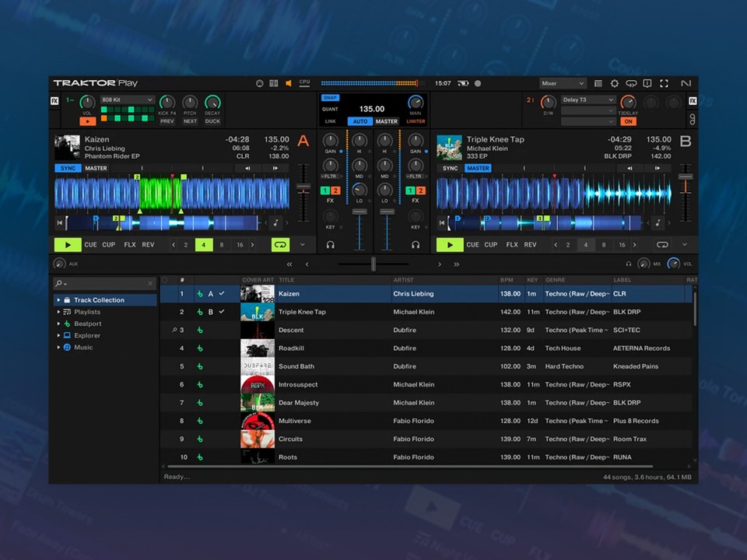Image resolution: width=747 pixels, height=560 pixels.
Task: Toggle SNAP in the master panel
Action: pos(330,98)
